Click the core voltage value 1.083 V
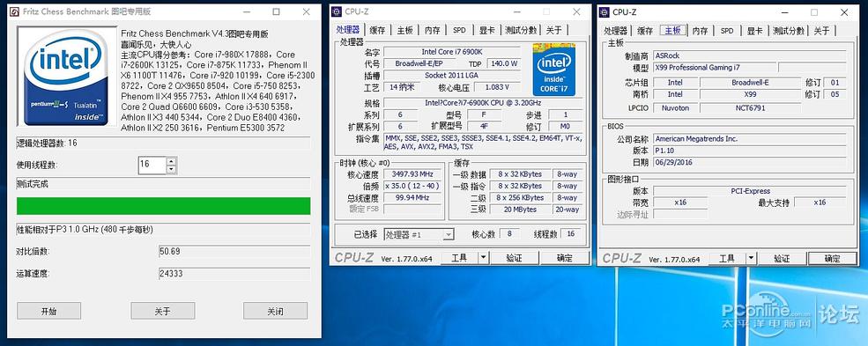Viewport: 868px width, 346px height. point(496,87)
